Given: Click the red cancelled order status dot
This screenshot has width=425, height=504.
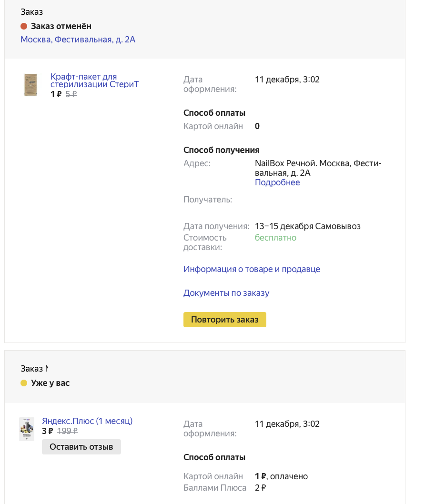Looking at the screenshot, I should (x=24, y=26).
